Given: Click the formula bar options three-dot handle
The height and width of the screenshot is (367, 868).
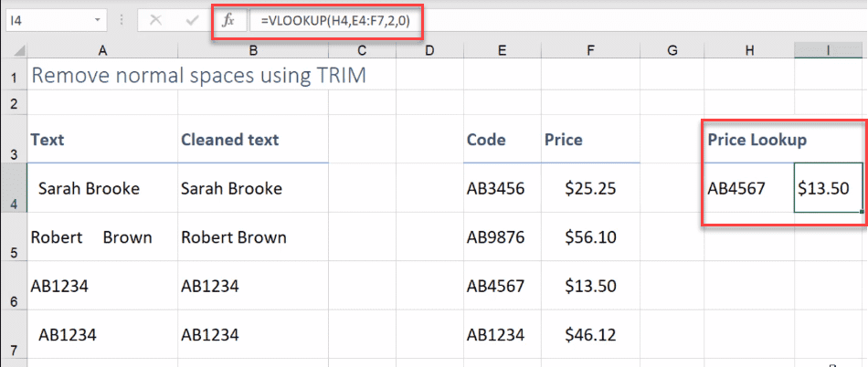Looking at the screenshot, I should click(122, 20).
